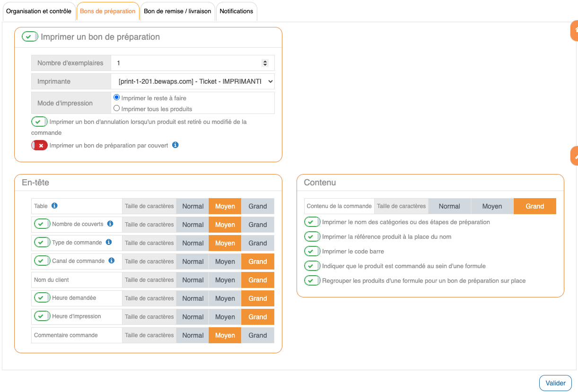Click Nombre d'exemplaires stepper arrows
This screenshot has width=578, height=392.
pyautogui.click(x=265, y=63)
